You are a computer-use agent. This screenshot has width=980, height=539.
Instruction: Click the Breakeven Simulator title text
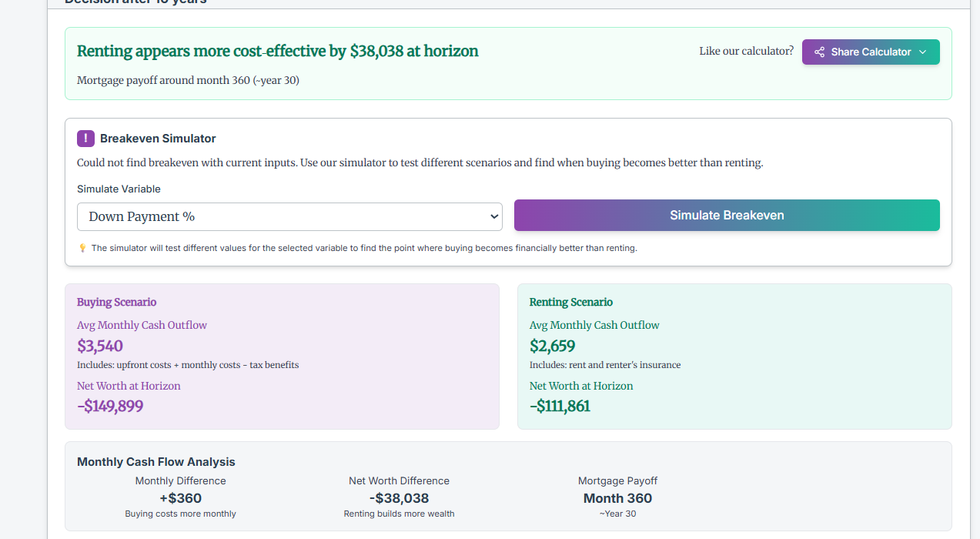click(x=158, y=139)
